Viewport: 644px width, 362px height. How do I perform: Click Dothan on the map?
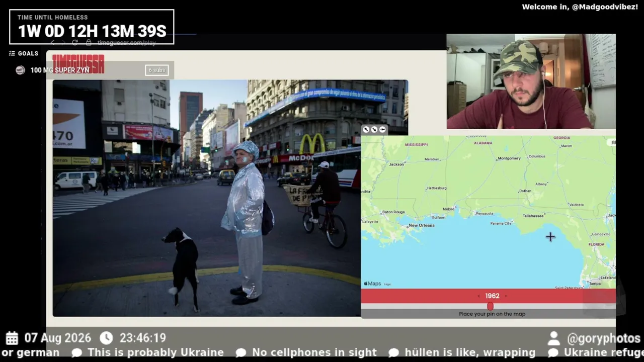[x=525, y=191]
